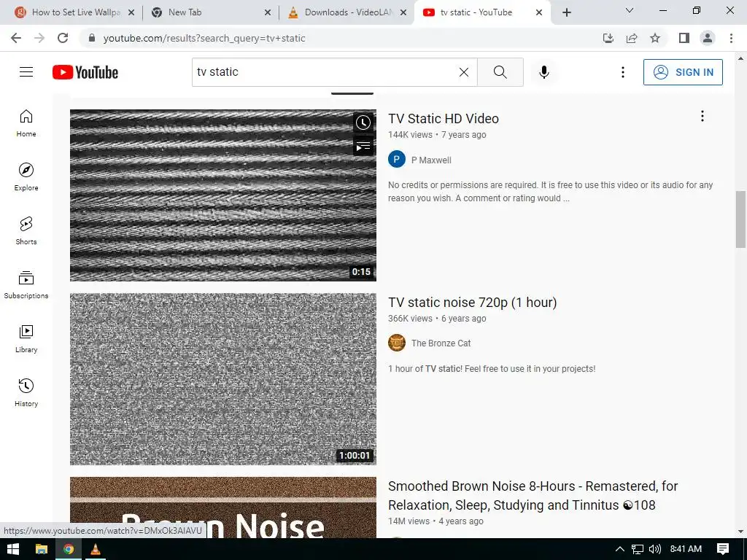Start voice search with the microphone icon
Viewport: 747px width, 560px height.
(544, 72)
